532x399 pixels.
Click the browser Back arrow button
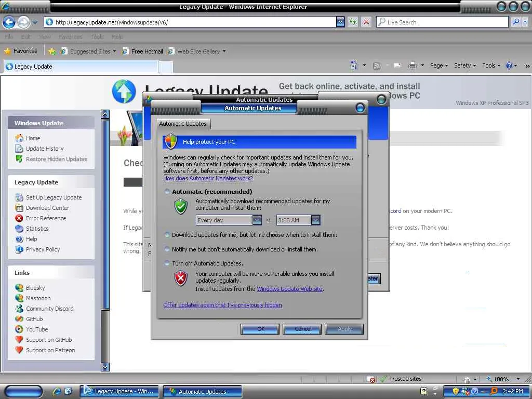[x=9, y=22]
